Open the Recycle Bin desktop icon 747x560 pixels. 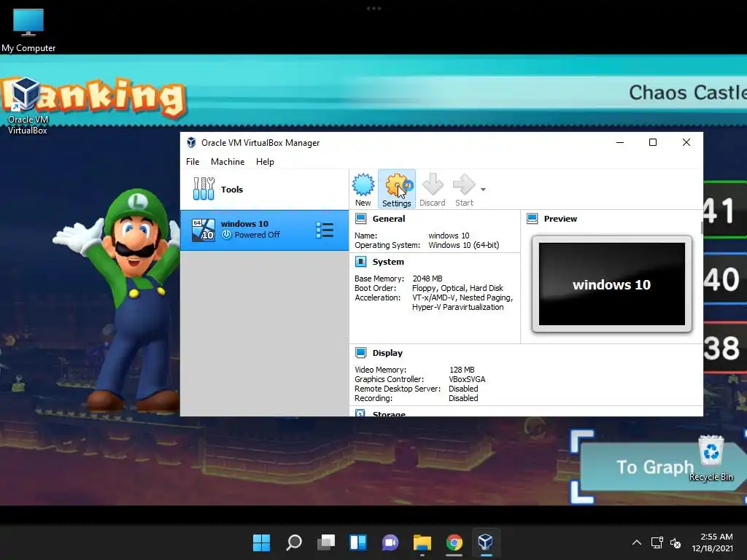click(711, 459)
